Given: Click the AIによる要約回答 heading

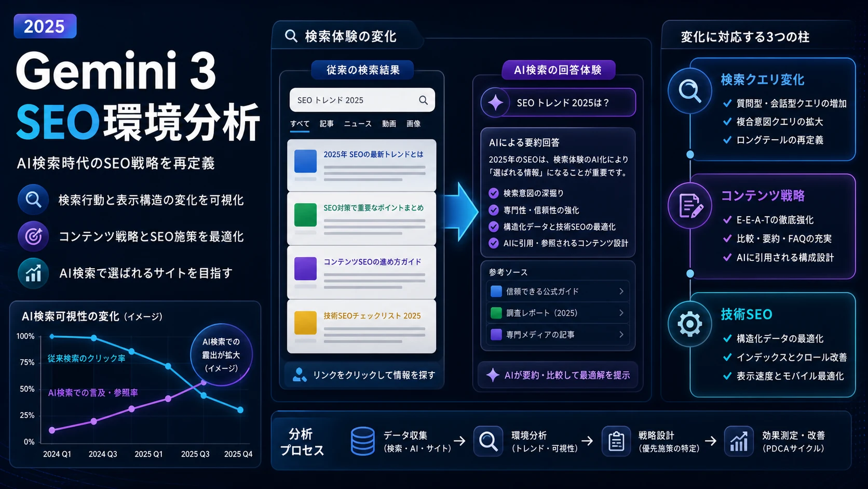Looking at the screenshot, I should [x=524, y=142].
